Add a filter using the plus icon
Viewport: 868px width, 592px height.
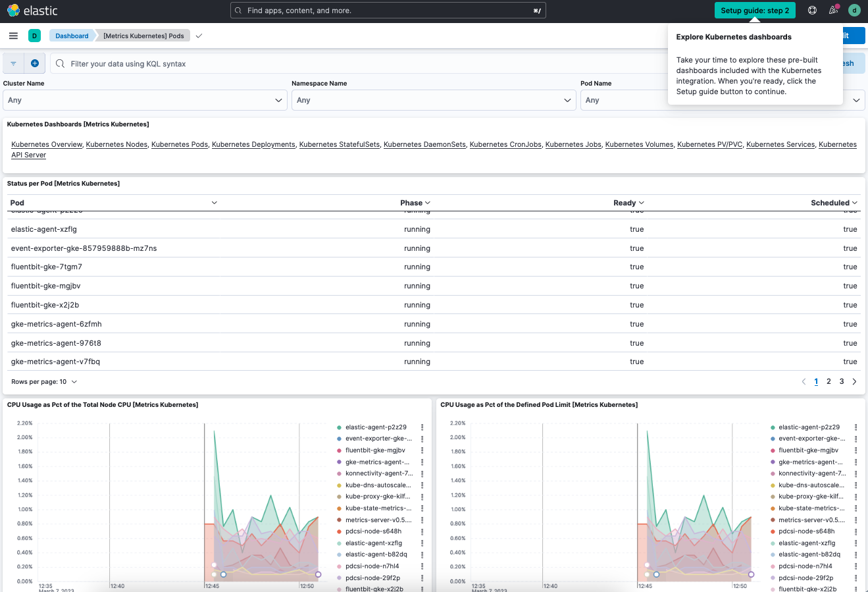(x=35, y=63)
